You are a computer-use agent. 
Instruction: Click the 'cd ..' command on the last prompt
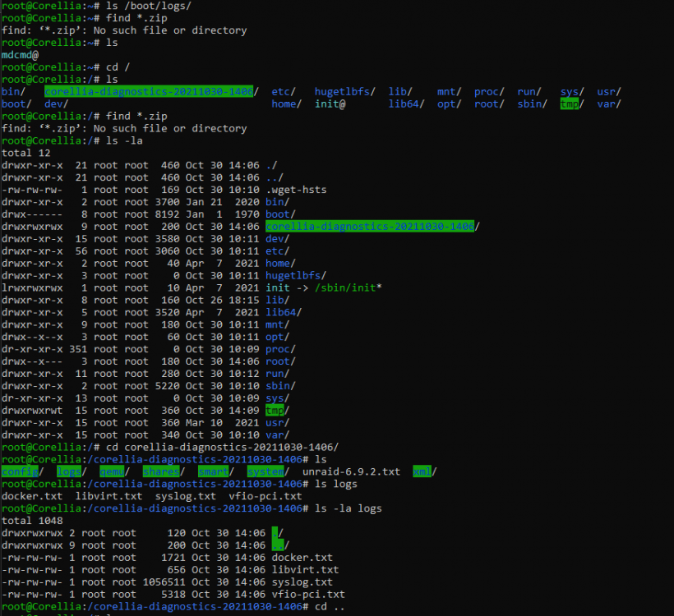[330, 606]
